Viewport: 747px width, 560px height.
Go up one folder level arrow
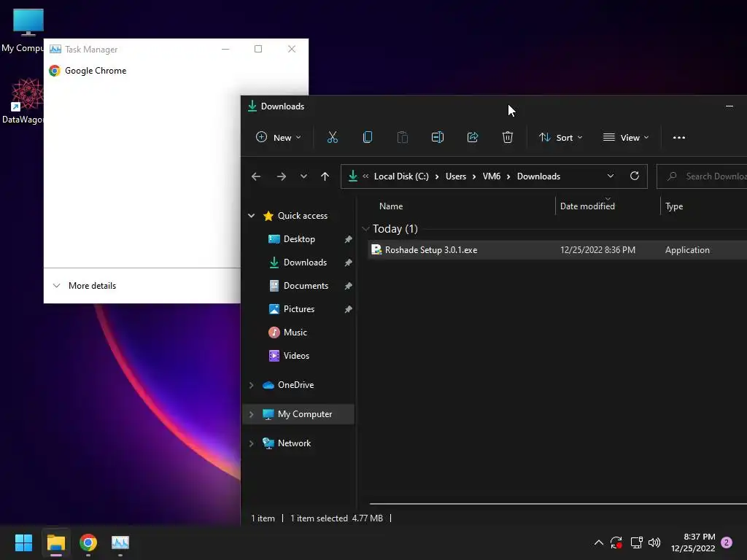click(325, 176)
